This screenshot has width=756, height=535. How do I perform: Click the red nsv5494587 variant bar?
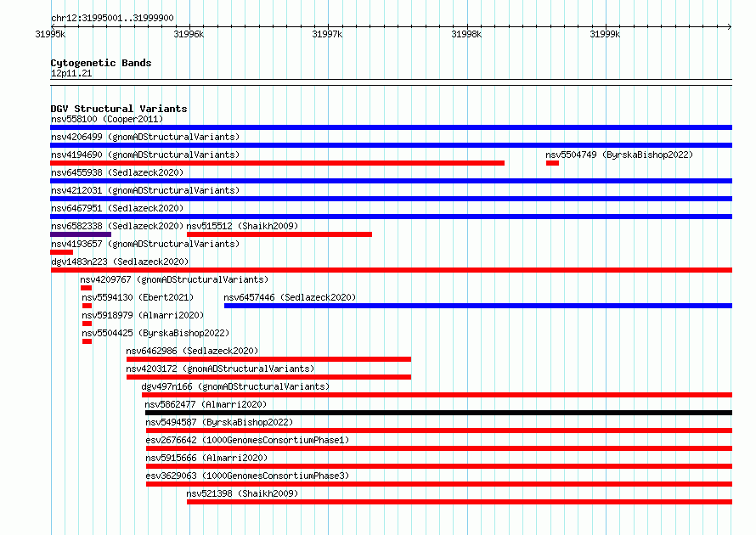pyautogui.click(x=439, y=431)
